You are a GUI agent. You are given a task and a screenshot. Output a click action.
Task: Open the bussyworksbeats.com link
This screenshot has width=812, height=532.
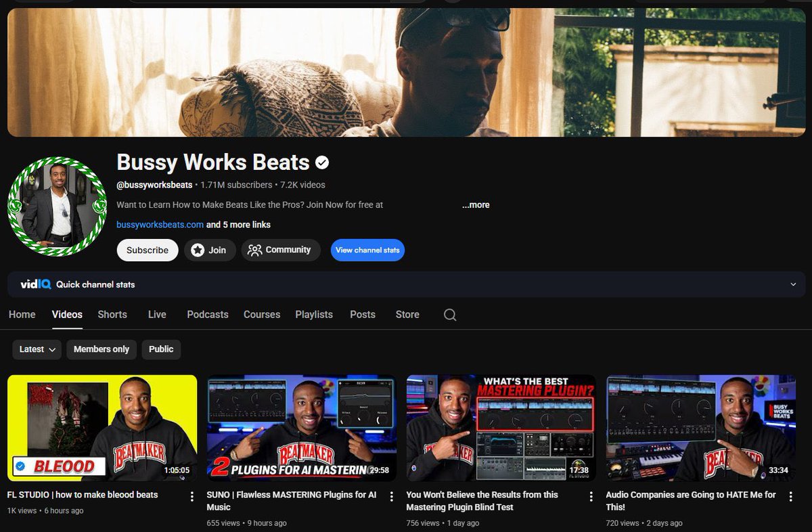pos(160,224)
